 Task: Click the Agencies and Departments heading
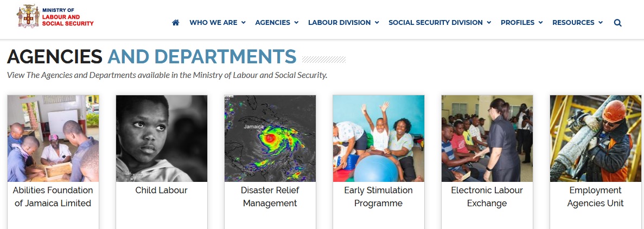(152, 56)
